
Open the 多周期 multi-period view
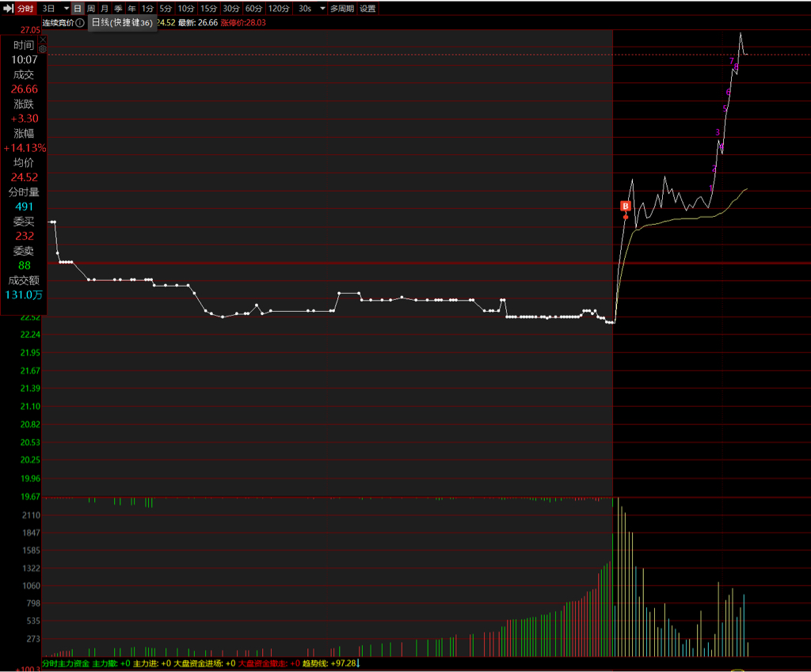tap(342, 8)
